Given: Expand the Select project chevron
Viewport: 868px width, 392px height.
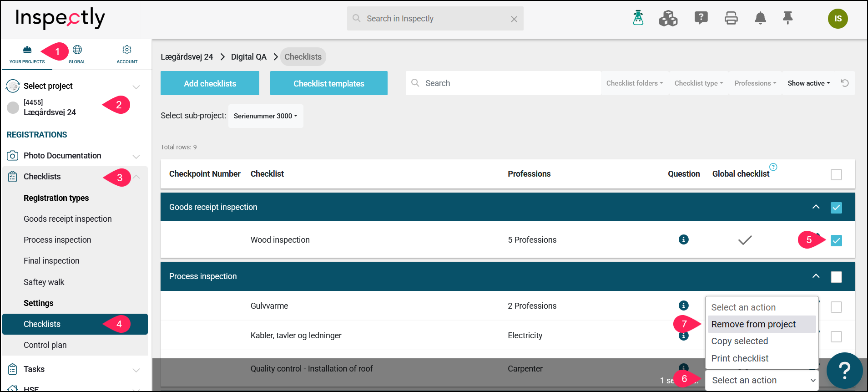Looking at the screenshot, I should pos(136,87).
